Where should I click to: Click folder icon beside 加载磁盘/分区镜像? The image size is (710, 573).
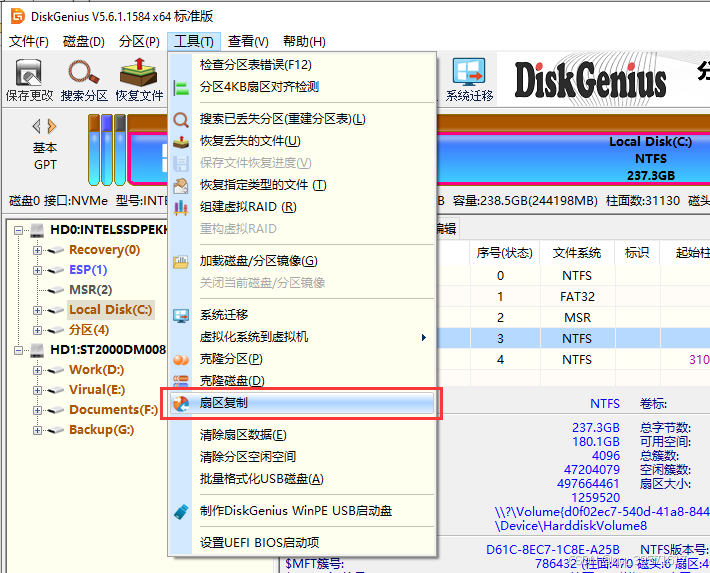[x=181, y=261]
